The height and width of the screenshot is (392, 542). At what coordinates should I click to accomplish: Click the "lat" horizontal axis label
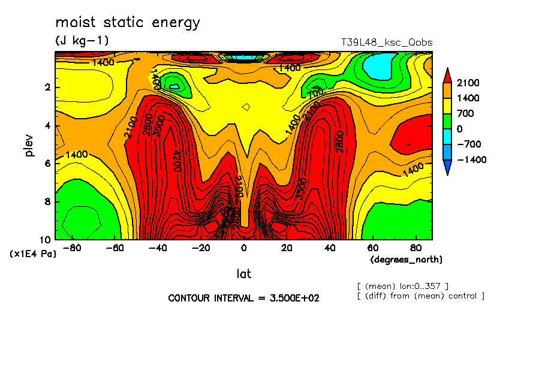(243, 274)
